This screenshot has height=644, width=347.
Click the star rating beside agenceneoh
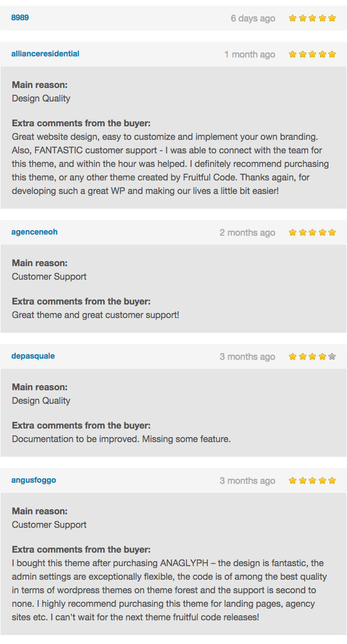tap(312, 232)
